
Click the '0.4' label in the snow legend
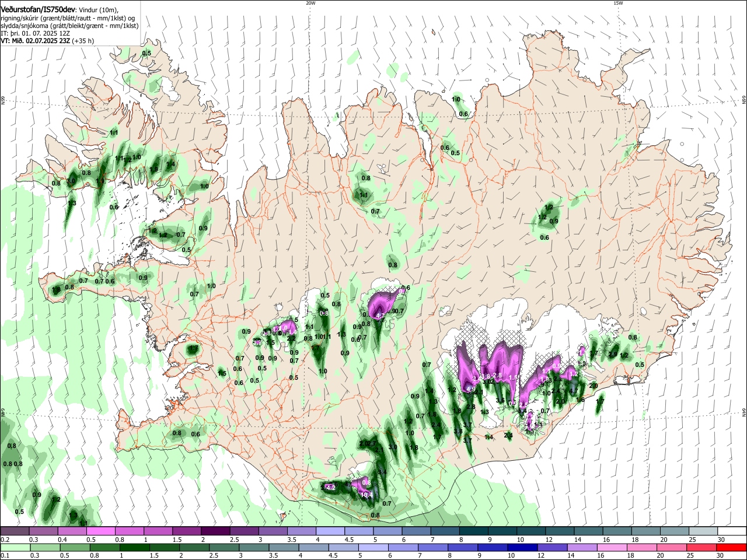coord(62,540)
